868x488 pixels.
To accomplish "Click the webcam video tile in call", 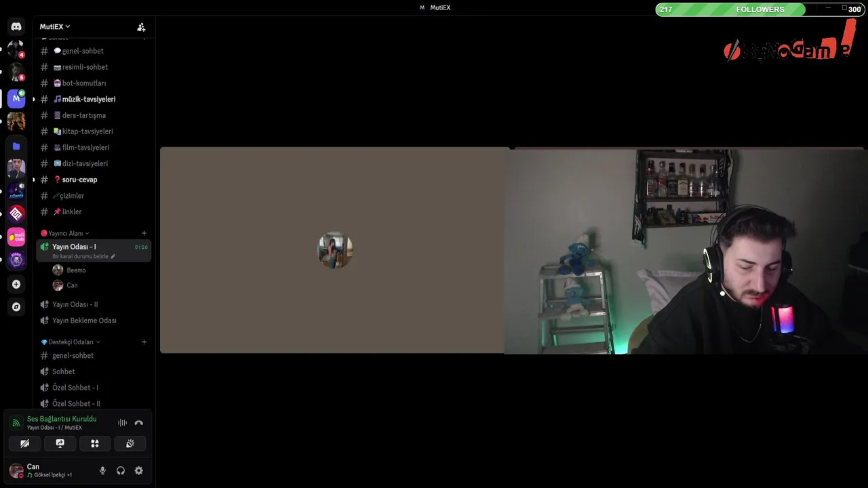I will pos(686,250).
